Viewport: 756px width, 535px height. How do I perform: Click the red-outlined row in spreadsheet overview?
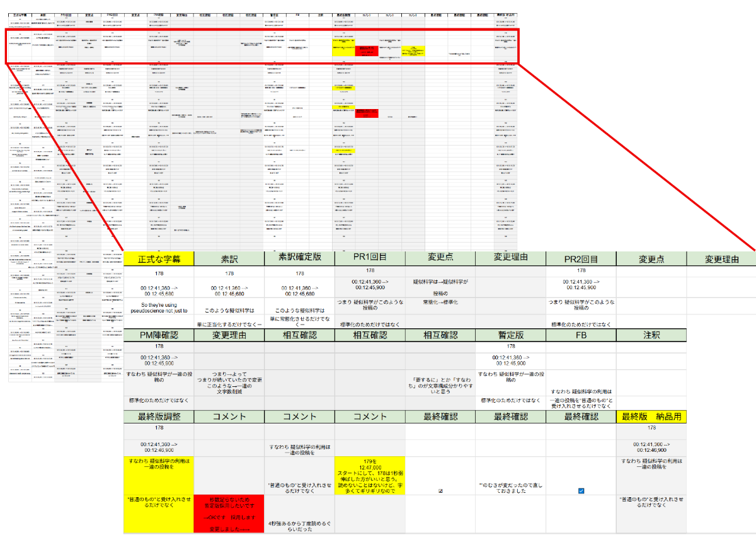[x=261, y=45]
